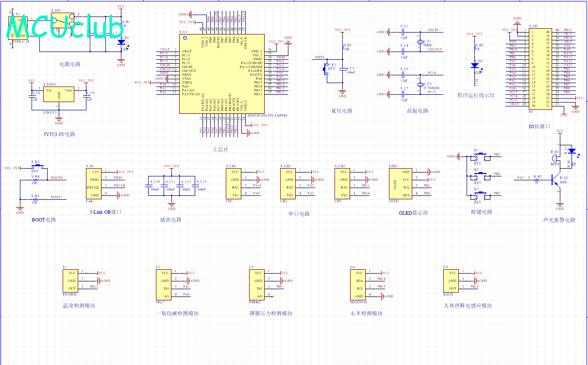Select the S_C5 100nF reset capacitor

342,69
